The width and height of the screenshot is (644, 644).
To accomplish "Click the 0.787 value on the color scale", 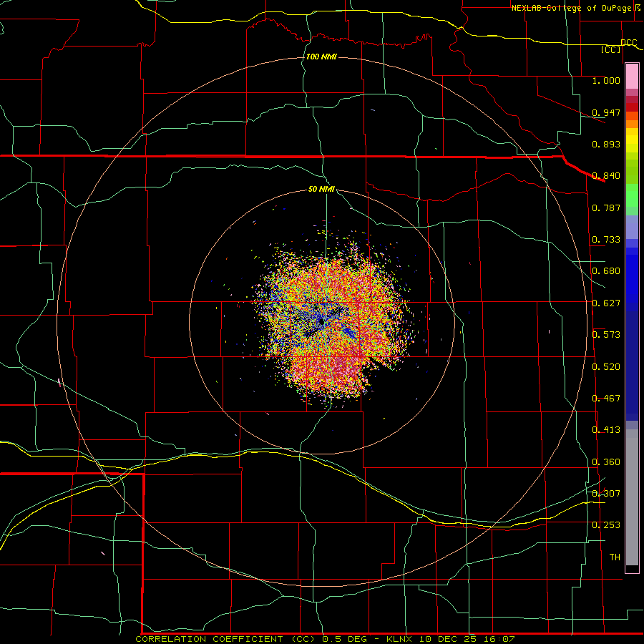I will point(606,208).
